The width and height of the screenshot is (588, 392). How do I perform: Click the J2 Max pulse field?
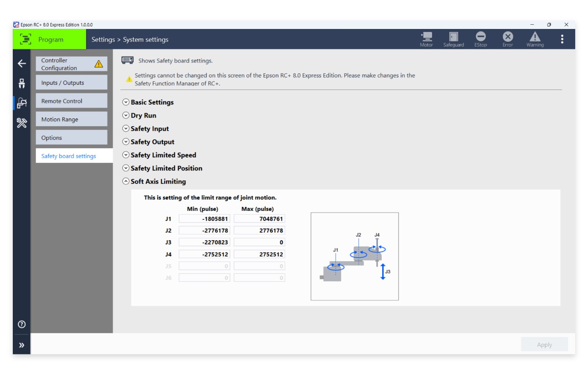coord(259,231)
